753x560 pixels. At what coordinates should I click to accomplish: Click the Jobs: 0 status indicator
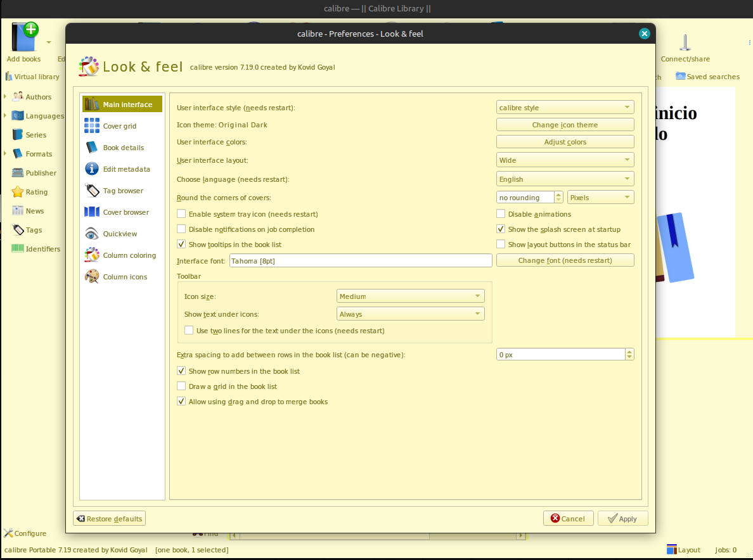[x=725, y=550]
